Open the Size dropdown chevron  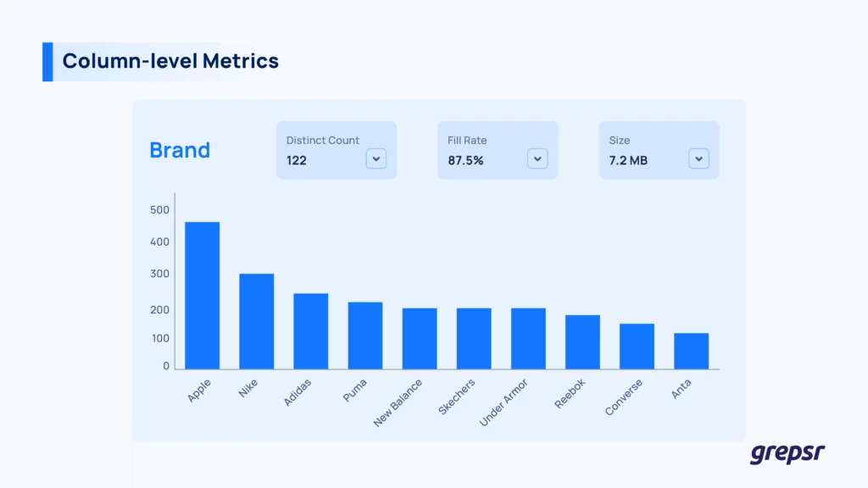(698, 158)
